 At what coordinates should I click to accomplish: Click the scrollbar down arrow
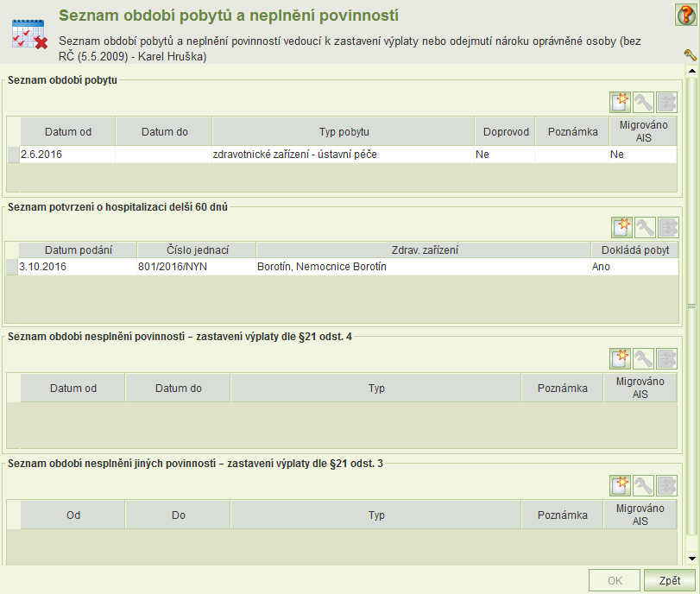pyautogui.click(x=692, y=559)
